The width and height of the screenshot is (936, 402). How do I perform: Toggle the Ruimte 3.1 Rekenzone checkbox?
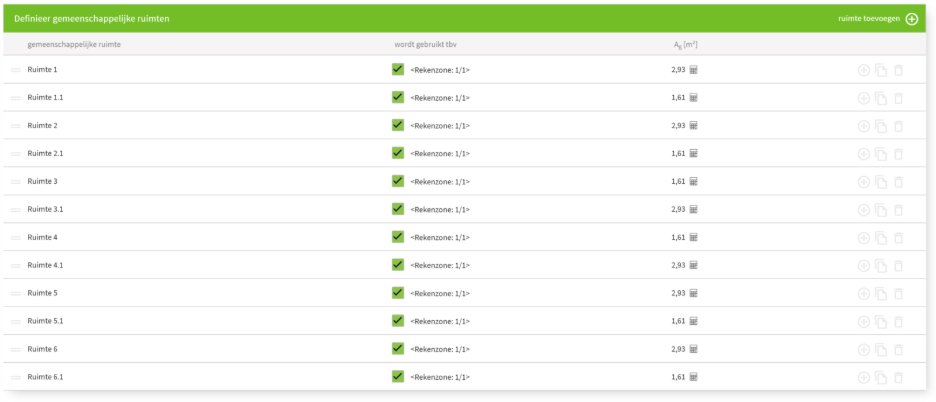coord(398,209)
